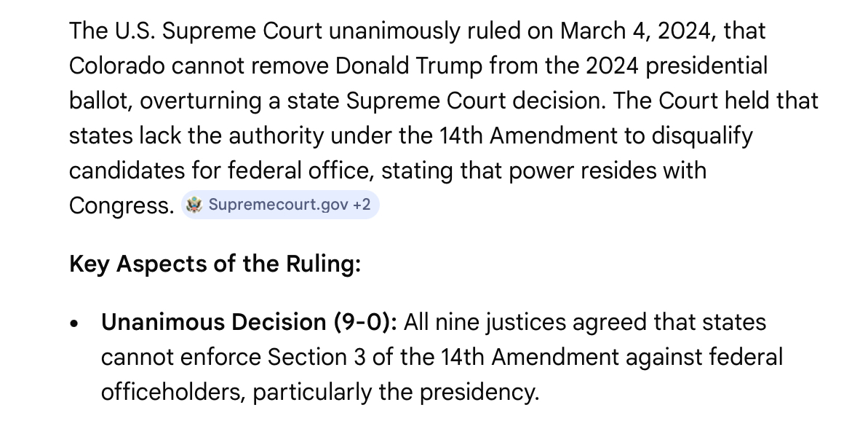Screen dimensions: 868x429
Task: Click the word Congress before the source chip
Action: click(121, 206)
